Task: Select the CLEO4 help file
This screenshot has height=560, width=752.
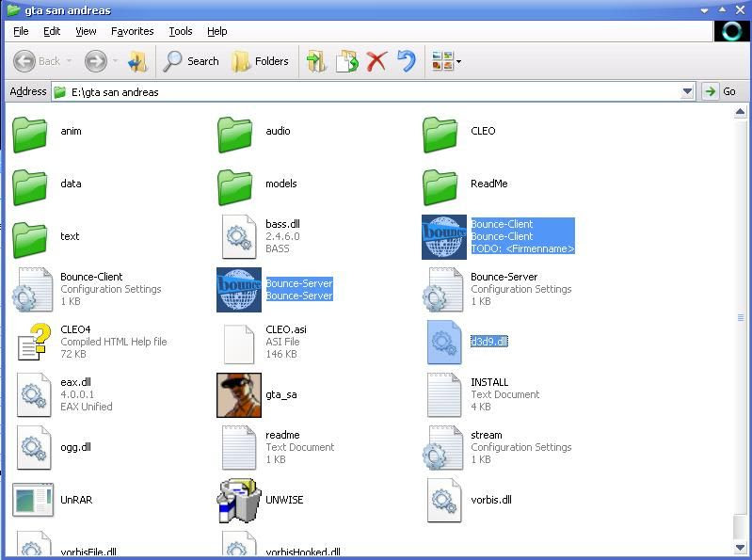Action: pos(92,342)
